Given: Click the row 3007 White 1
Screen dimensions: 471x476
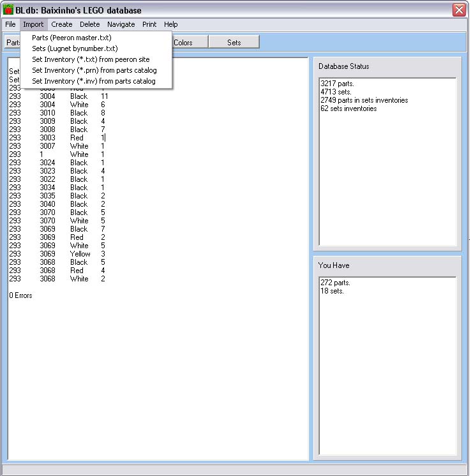Looking at the screenshot, I should point(57,146).
